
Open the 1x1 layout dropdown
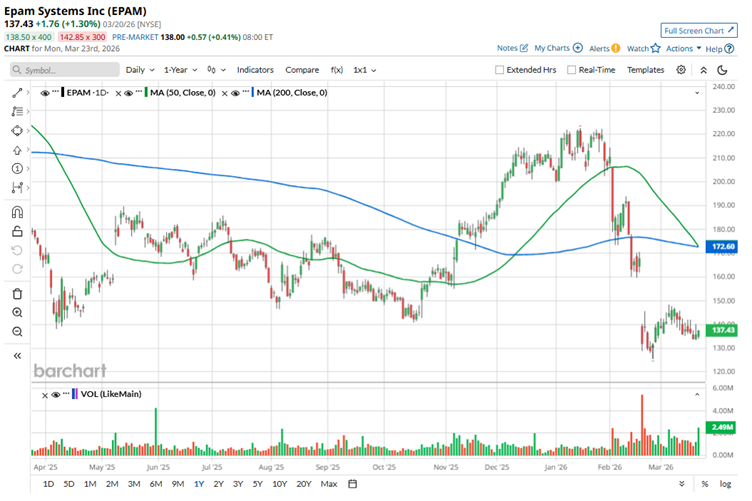(x=364, y=70)
